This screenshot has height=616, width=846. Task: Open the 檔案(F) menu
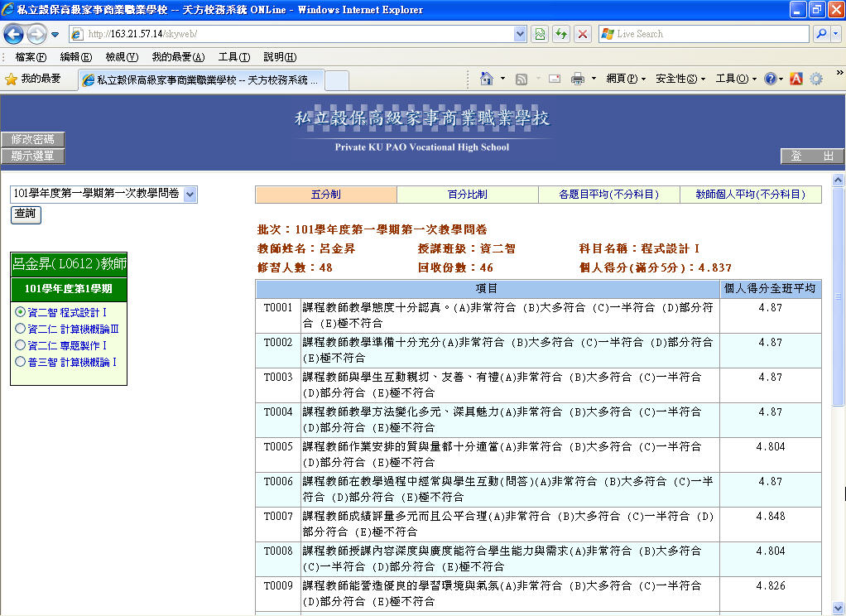point(31,56)
